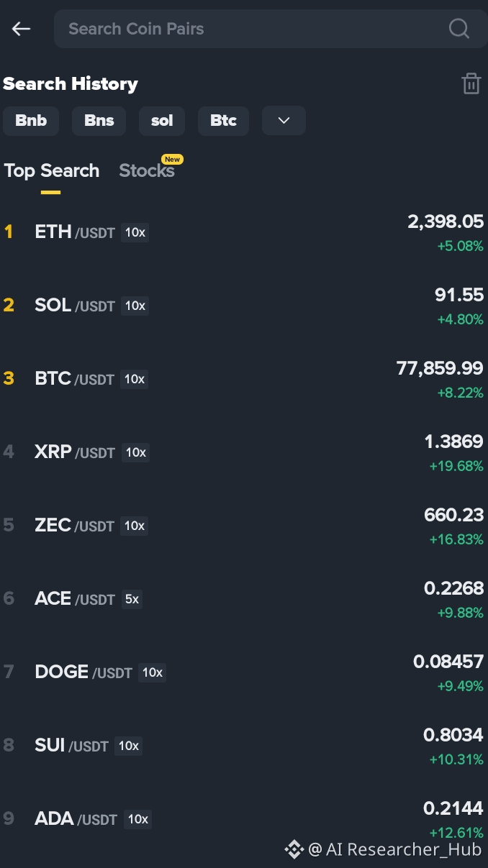Open the SUI/USDT price 0.8034

[453, 735]
